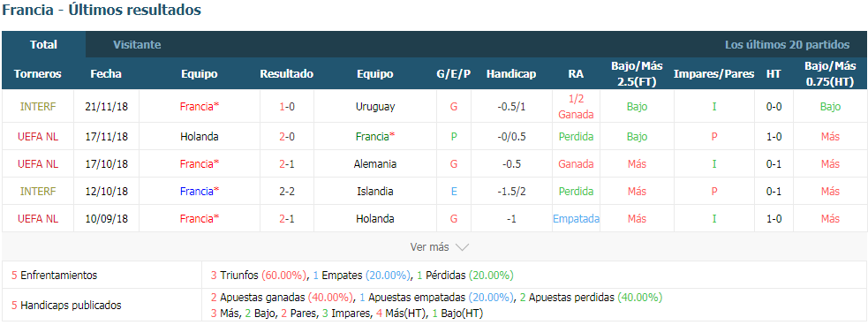Viewport: 868px width, 325px height.
Task: Select Holanda in the 17/11/18 row
Action: point(200,136)
